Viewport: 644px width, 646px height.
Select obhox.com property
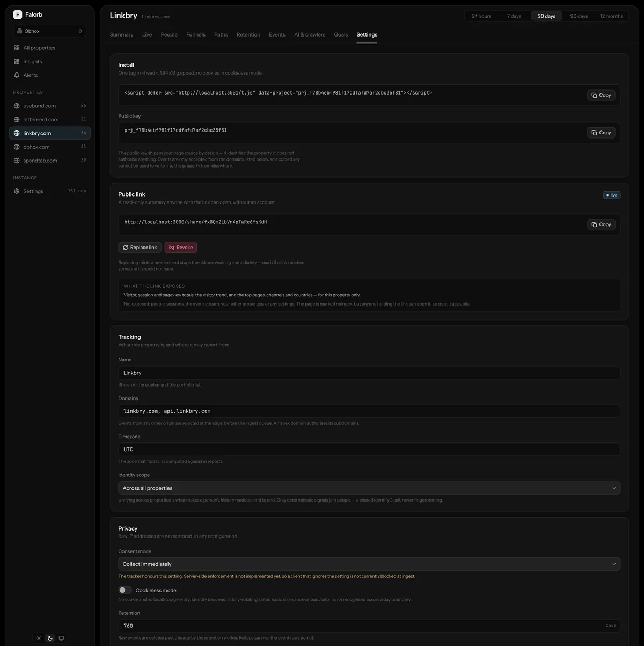50,147
